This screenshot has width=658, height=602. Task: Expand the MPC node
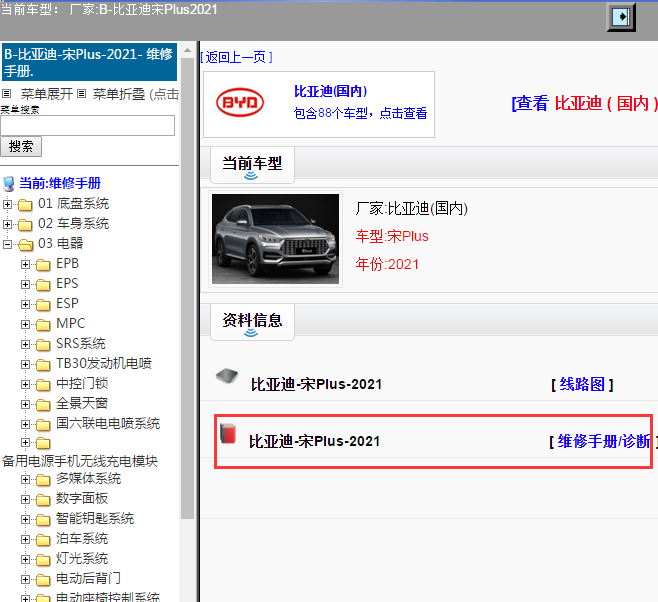point(25,324)
